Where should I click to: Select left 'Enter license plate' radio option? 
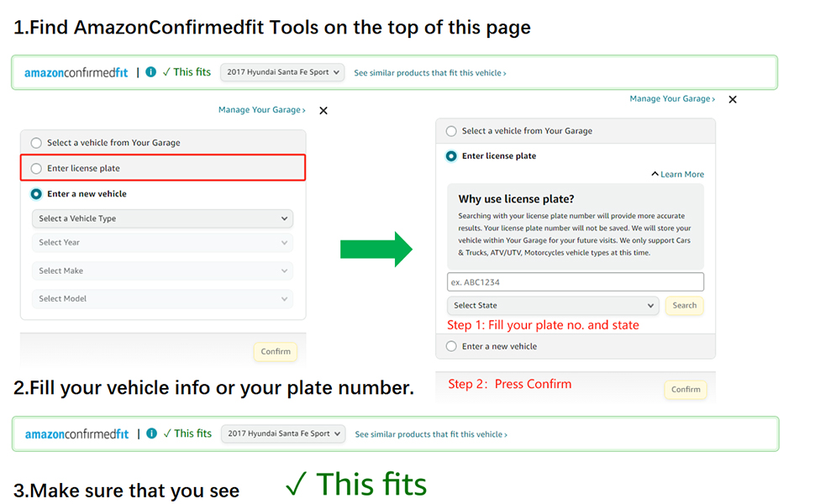pyautogui.click(x=36, y=168)
